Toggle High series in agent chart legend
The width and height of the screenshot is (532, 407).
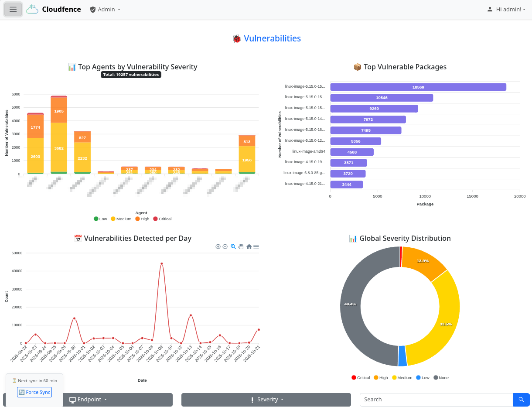tap(142, 219)
